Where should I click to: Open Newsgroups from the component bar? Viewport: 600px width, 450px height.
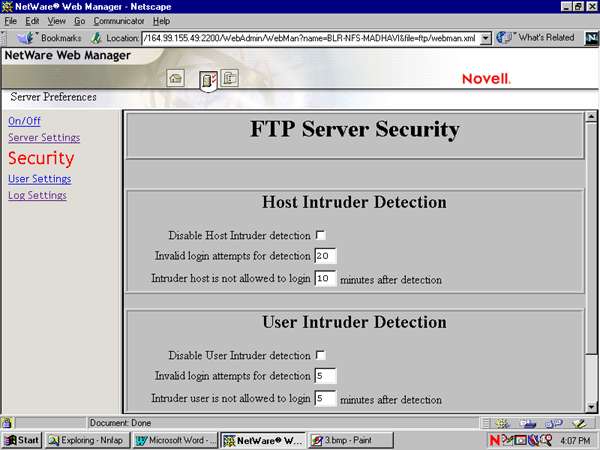point(553,423)
